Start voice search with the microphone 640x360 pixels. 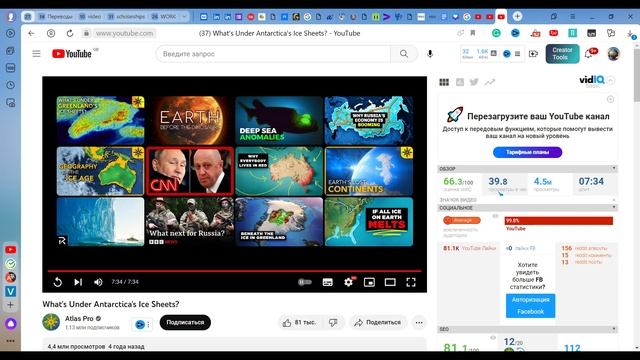[x=430, y=54]
